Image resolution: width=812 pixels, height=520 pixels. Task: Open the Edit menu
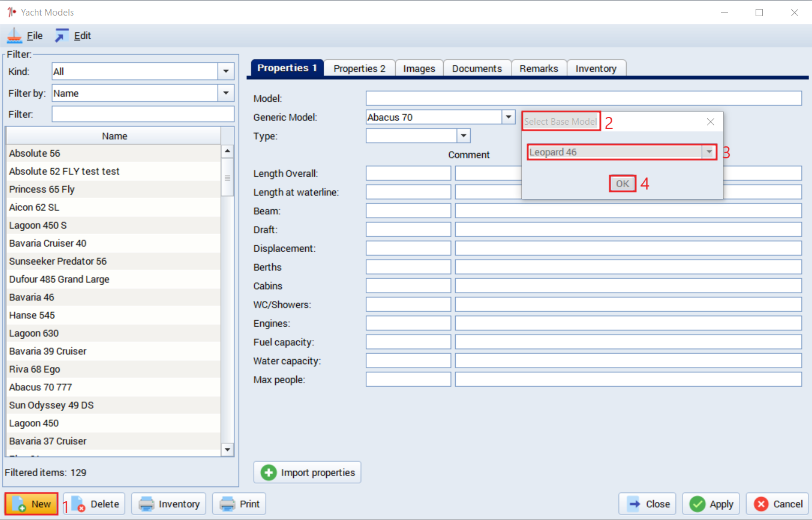coord(73,36)
